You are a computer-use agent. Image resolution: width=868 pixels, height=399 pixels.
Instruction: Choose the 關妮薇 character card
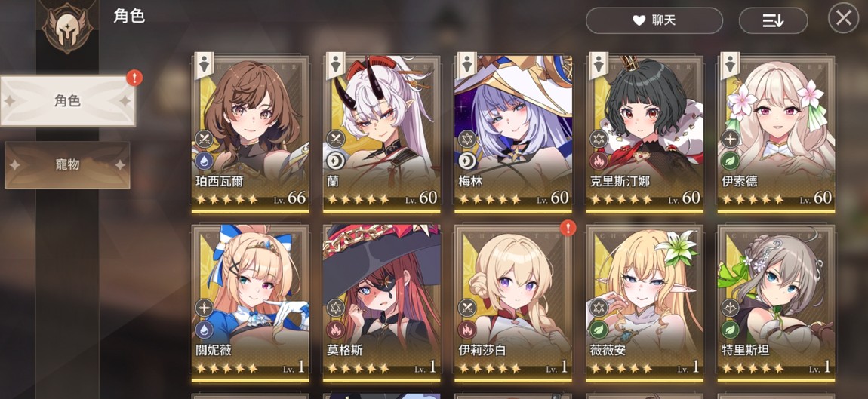[x=251, y=303]
